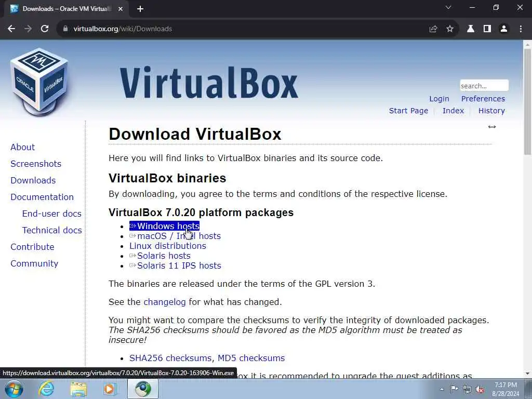Screen dimensions: 532x399
Task: Click the double-arrow width toggle icon
Action: pyautogui.click(x=492, y=127)
